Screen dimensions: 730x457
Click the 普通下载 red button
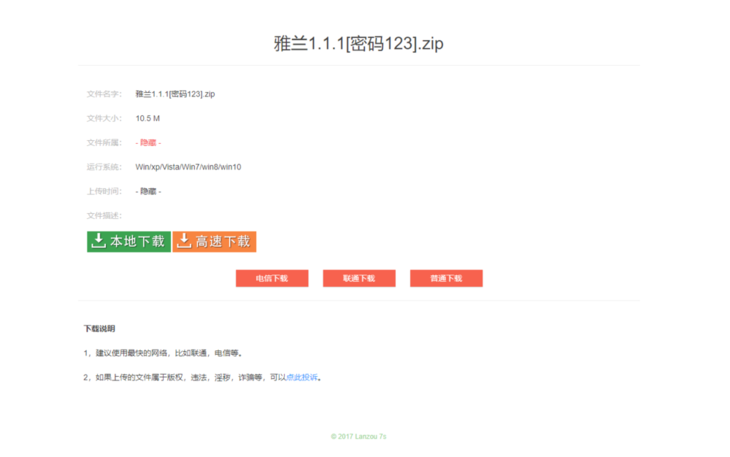click(446, 278)
